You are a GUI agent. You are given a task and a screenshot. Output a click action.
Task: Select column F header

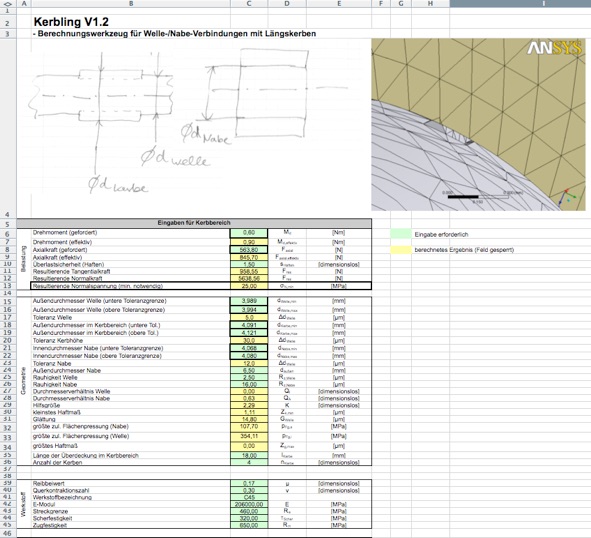tap(381, 3)
